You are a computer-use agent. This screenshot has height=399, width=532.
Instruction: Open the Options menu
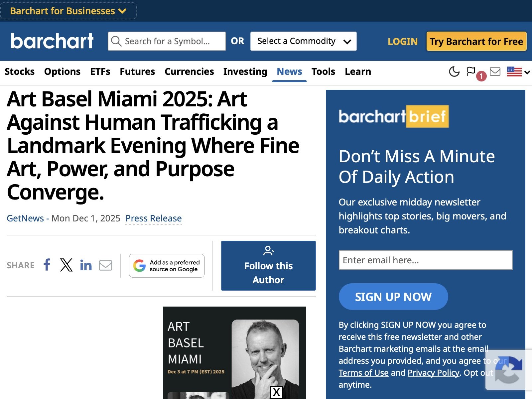point(62,71)
